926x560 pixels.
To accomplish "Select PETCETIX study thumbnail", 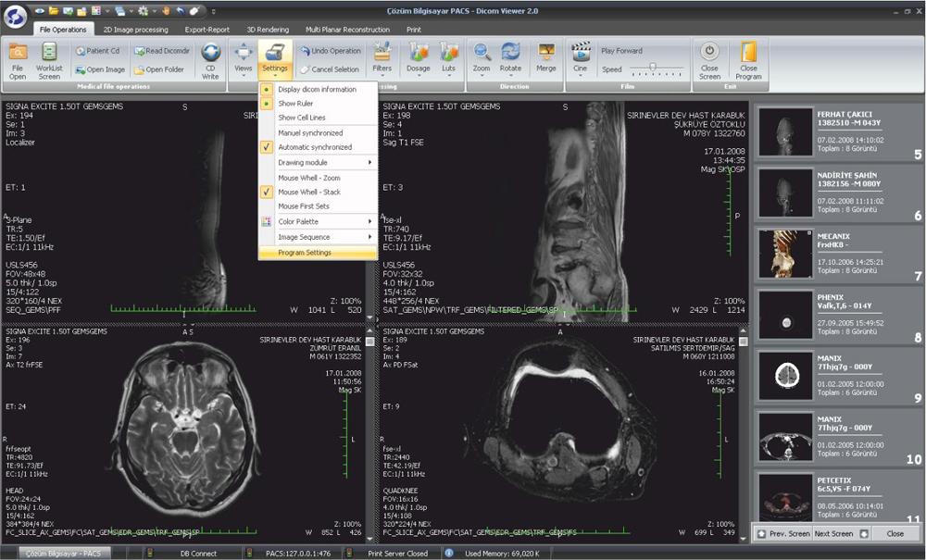I will 785,499.
